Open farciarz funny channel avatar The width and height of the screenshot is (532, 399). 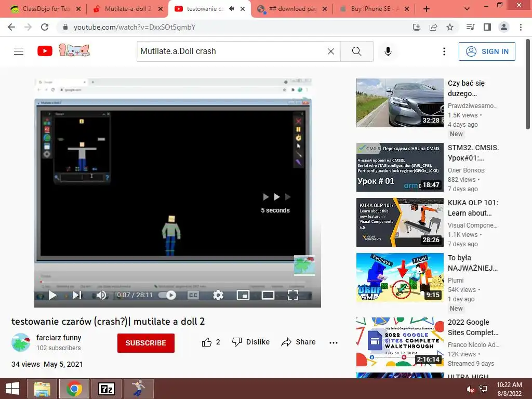(21, 342)
